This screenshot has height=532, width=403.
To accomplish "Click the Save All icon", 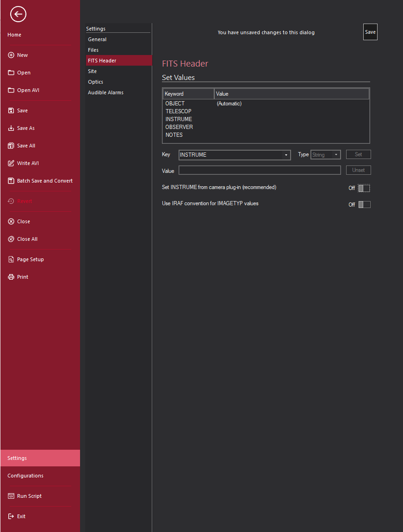I will (x=11, y=146).
